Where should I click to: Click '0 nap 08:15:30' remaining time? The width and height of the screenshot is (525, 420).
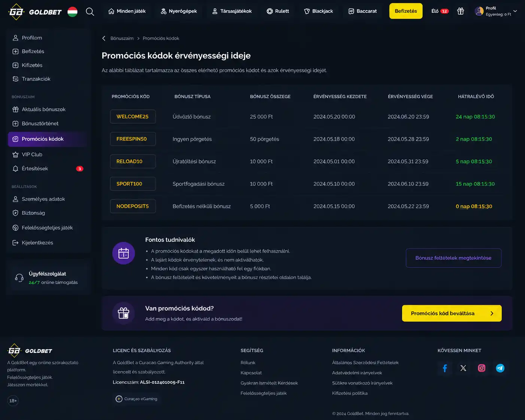474,206
